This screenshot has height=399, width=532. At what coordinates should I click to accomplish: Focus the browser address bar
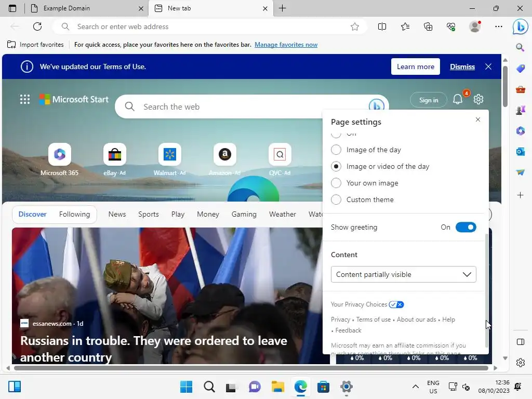point(209,26)
